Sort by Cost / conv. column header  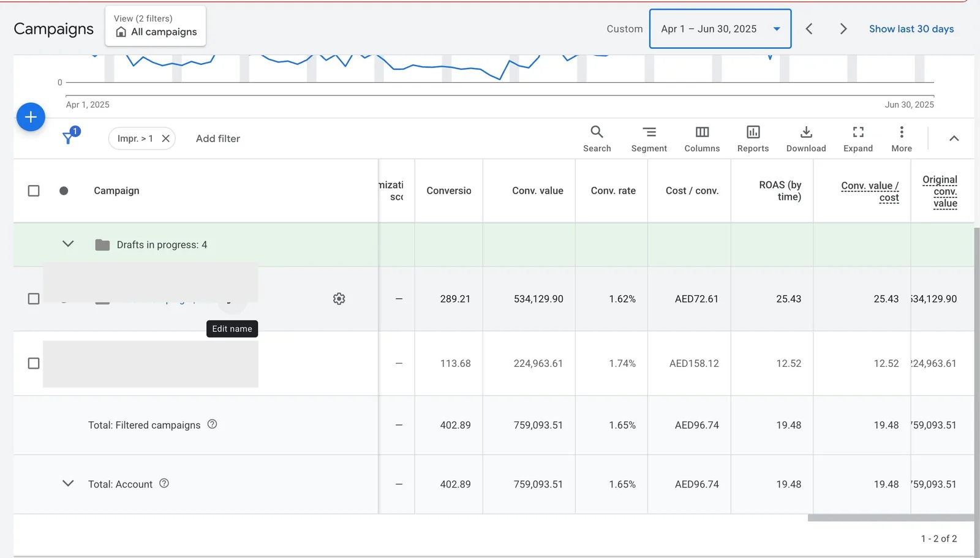coord(692,190)
